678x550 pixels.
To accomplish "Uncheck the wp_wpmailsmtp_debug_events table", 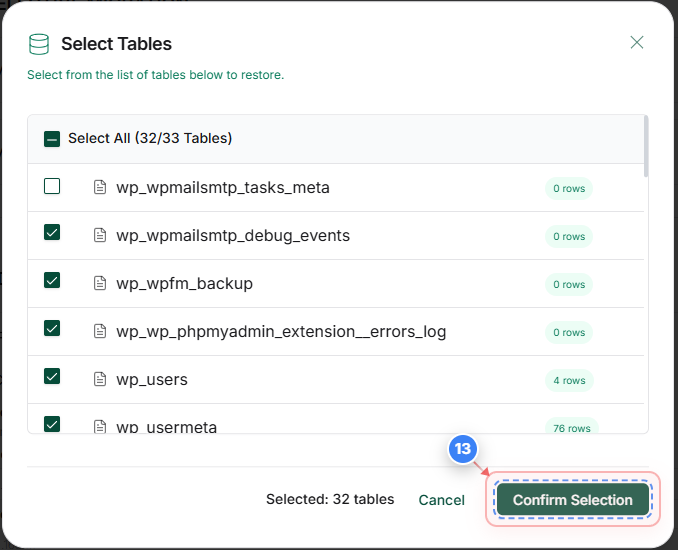I will click(x=52, y=232).
